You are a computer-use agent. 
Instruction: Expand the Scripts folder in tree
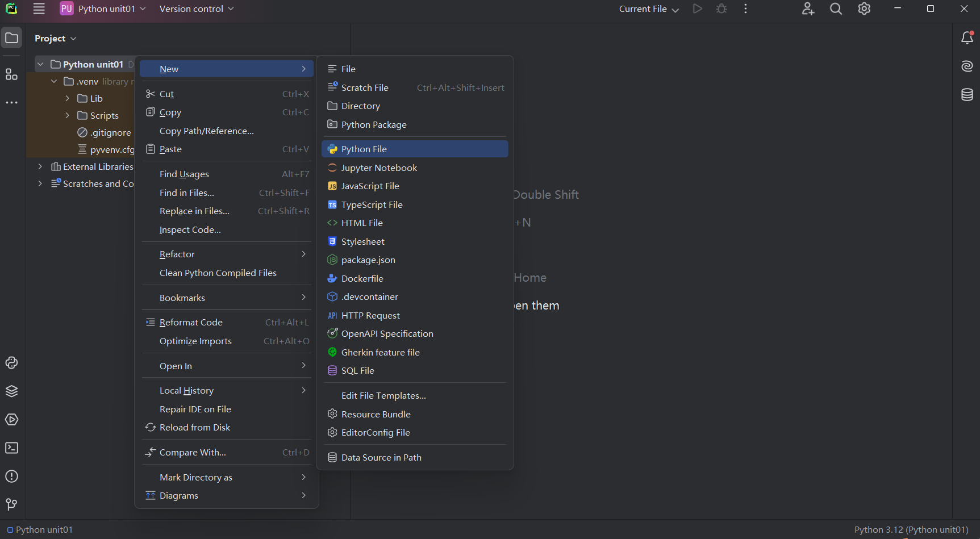(x=68, y=115)
